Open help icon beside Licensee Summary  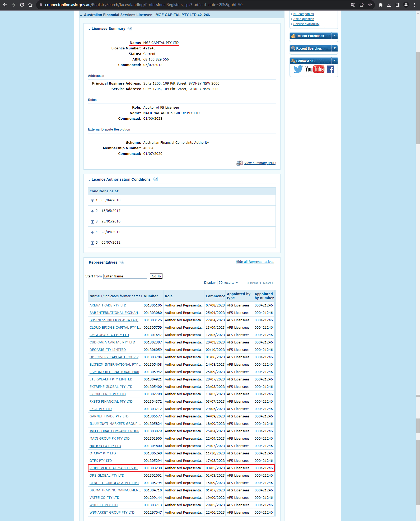point(130,28)
